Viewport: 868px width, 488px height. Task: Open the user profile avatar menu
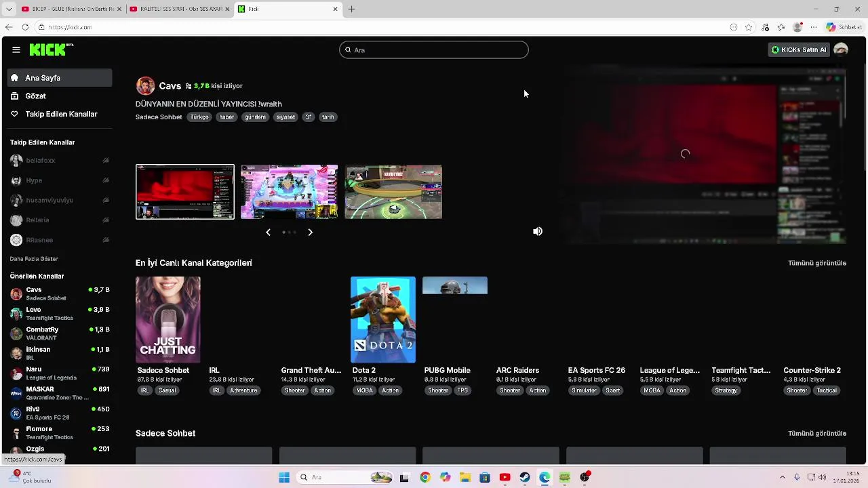click(x=841, y=49)
